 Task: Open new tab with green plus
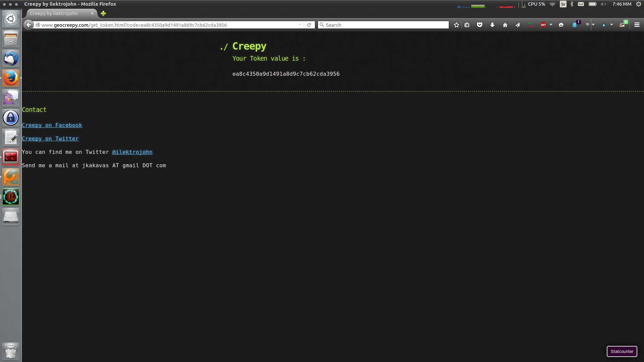103,13
